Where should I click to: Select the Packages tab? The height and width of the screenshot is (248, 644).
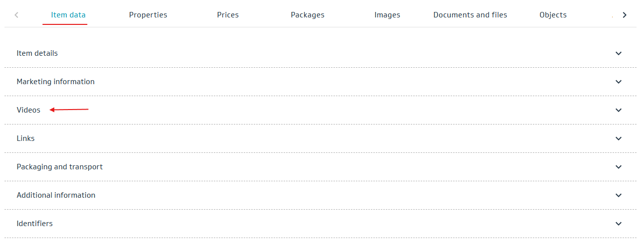308,15
